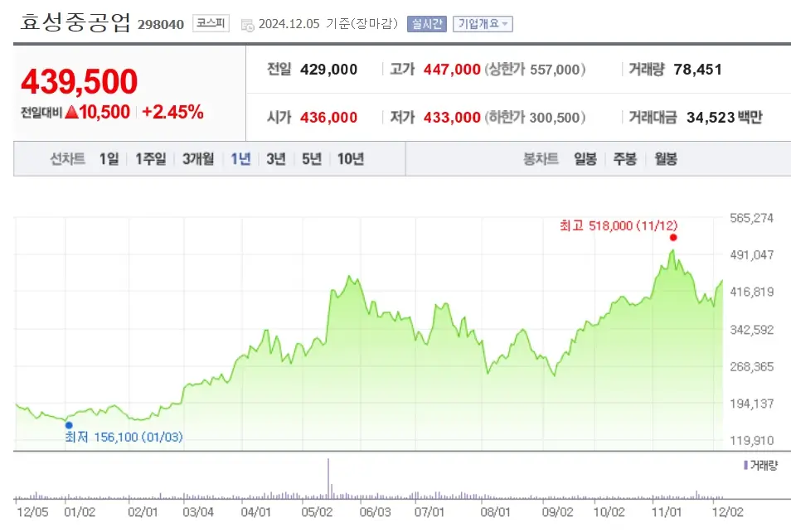
Task: Click the 봉차트 label
Action: point(541,159)
